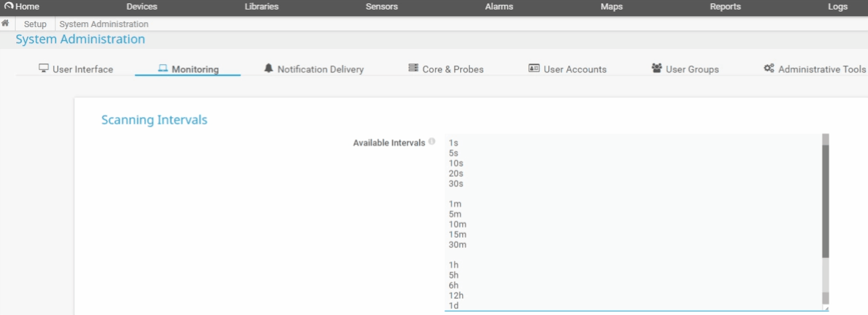Go to the Alarms menu
868x315 pixels.
point(499,7)
